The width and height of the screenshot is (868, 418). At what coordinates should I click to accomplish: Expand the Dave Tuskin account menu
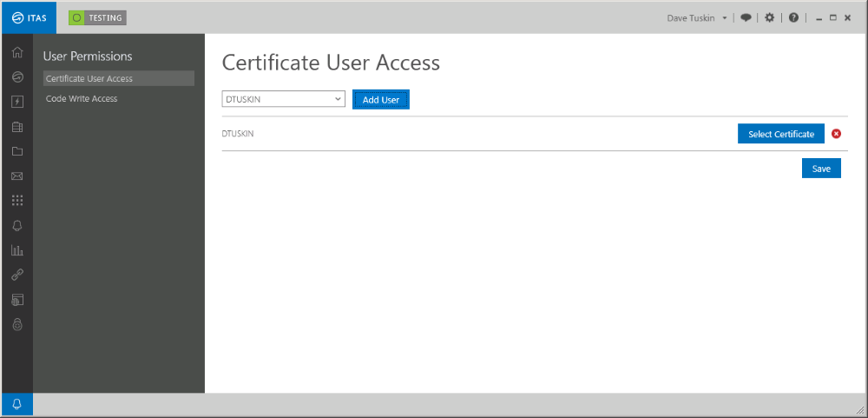tap(698, 17)
